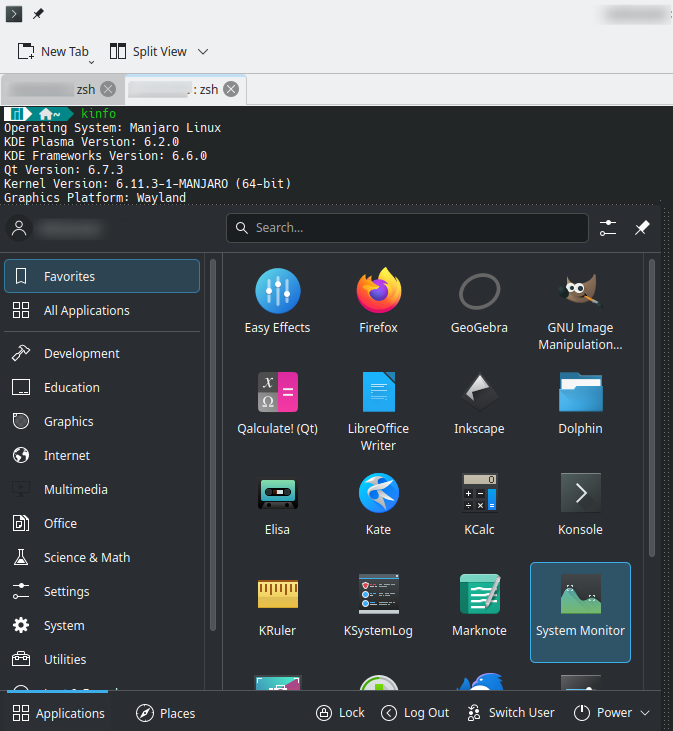Launch KCalc calculator
Viewport: 673px width, 731px height.
pos(479,503)
